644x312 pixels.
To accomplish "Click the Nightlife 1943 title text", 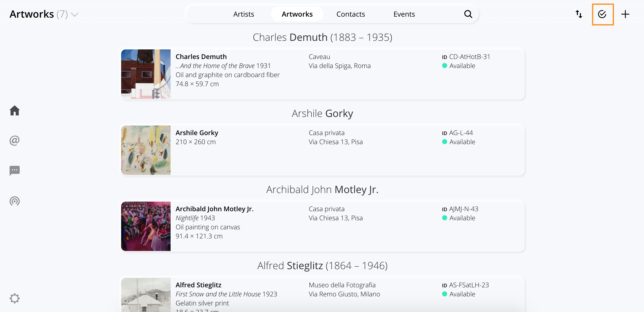I will pos(195,218).
